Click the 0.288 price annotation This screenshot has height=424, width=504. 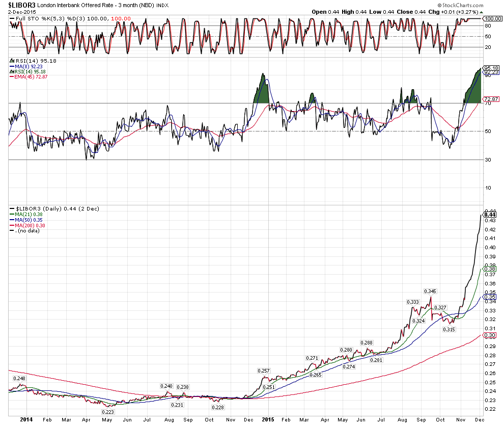pos(367,343)
